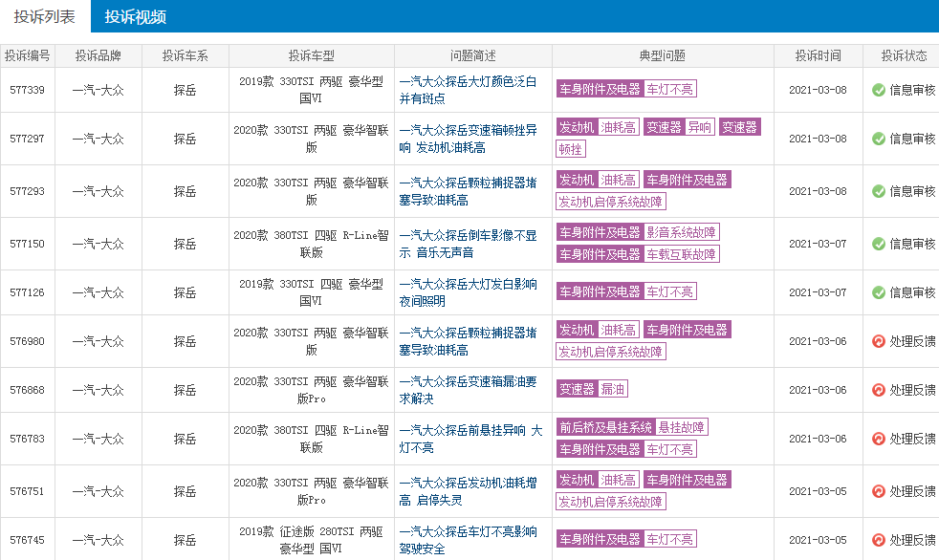This screenshot has height=560, width=939.
Task: Click green check icon for complaint 577150
Action: tap(879, 244)
